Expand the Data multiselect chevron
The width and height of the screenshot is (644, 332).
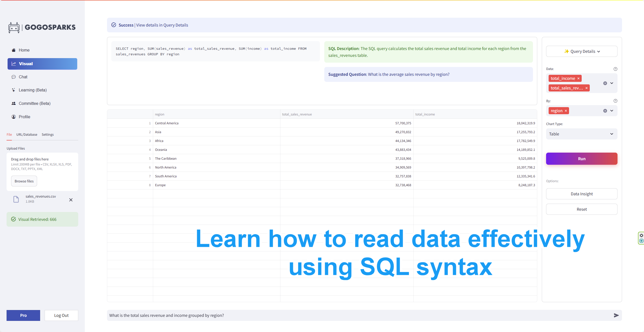coord(612,83)
